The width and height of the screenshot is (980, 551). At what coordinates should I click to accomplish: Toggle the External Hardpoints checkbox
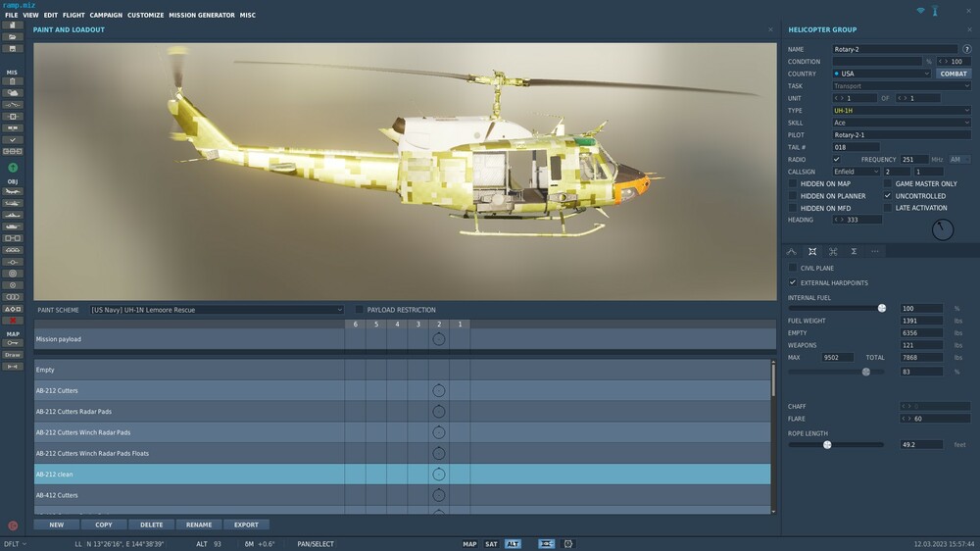(x=793, y=282)
